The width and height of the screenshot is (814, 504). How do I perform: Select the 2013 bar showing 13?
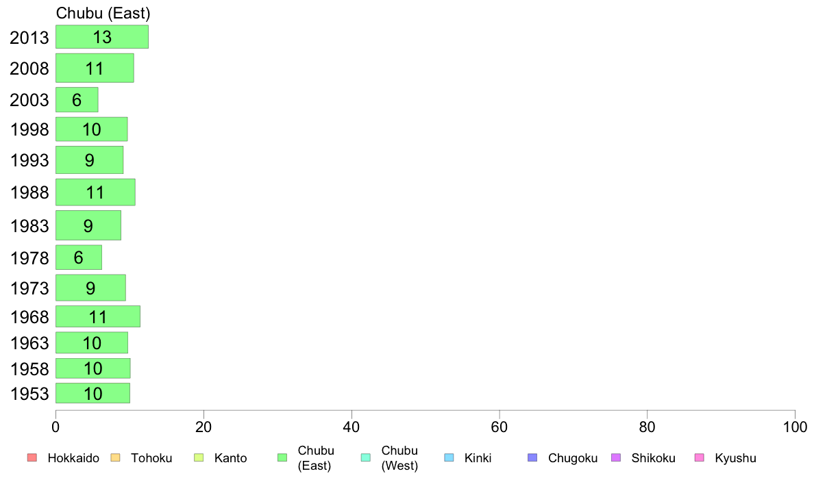click(x=102, y=37)
